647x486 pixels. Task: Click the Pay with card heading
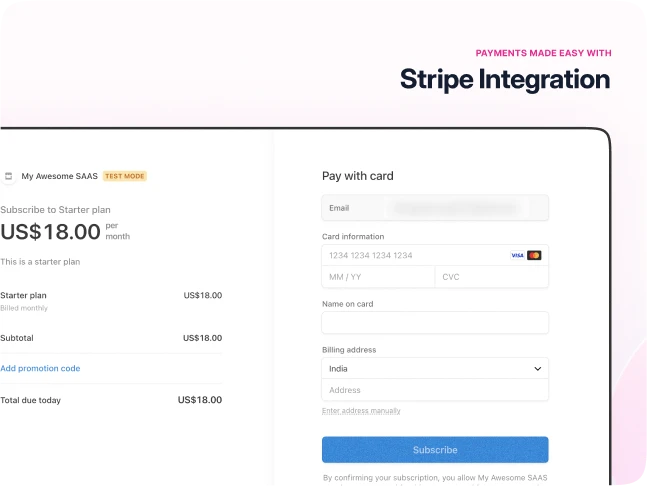[358, 176]
